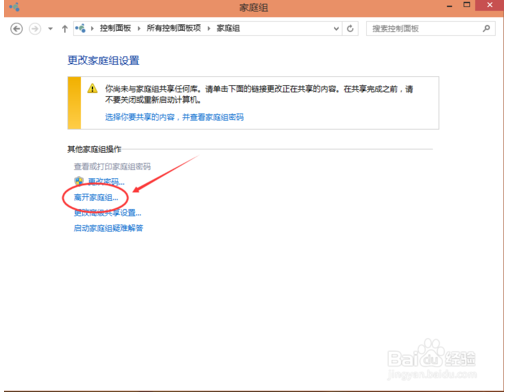Focus the 搜索控制面板 search box

pyautogui.click(x=431, y=29)
